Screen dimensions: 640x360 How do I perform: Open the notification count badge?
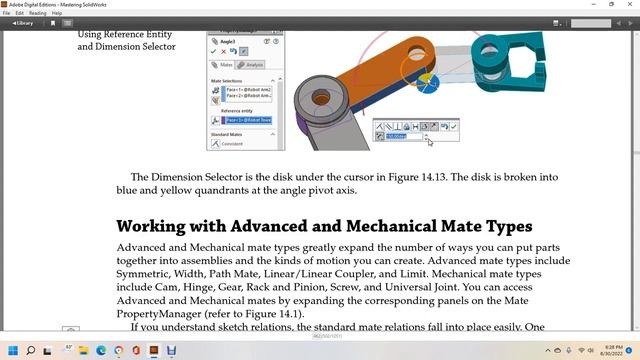click(x=629, y=350)
